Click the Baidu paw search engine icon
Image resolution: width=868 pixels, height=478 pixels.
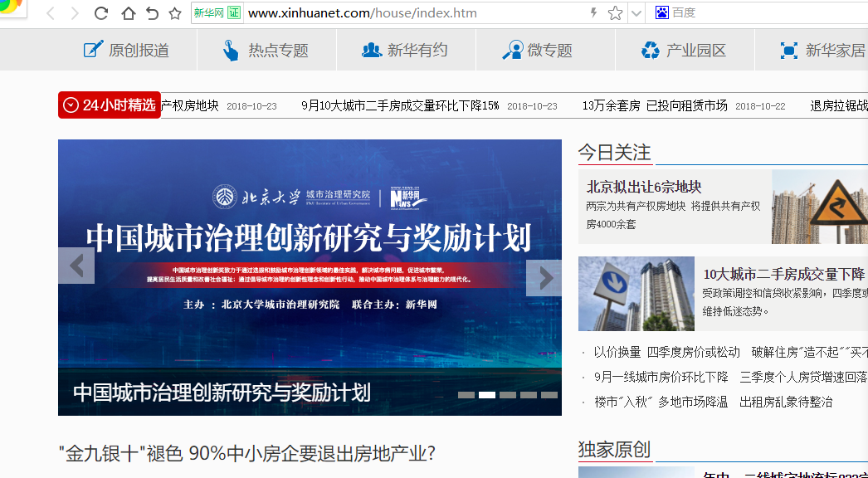(x=661, y=12)
